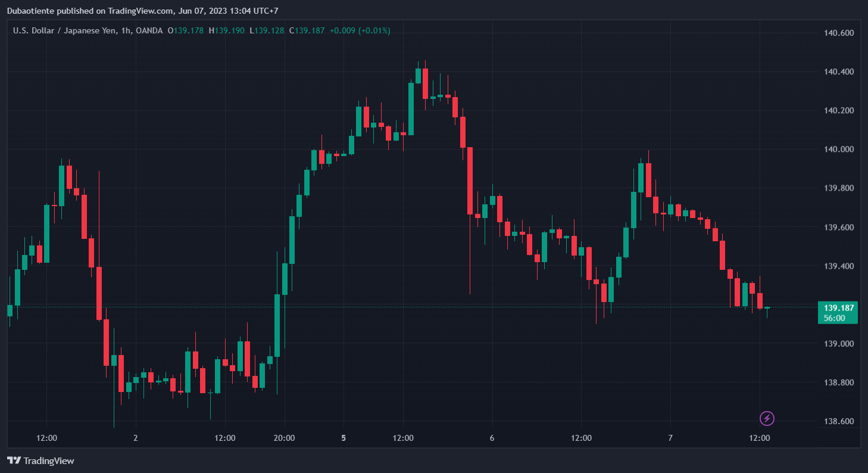Select date 5 on the time axis
868x473 pixels.
coord(344,438)
